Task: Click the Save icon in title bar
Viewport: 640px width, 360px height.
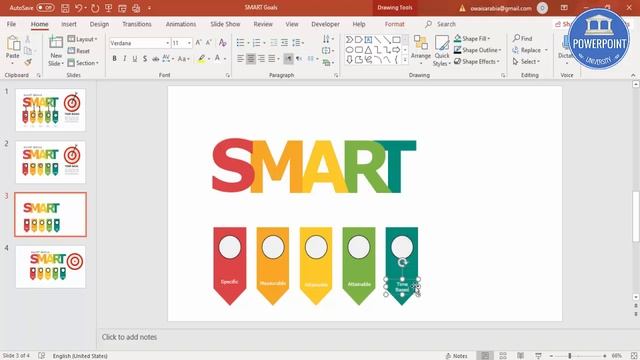Action: pyautogui.click(x=65, y=8)
